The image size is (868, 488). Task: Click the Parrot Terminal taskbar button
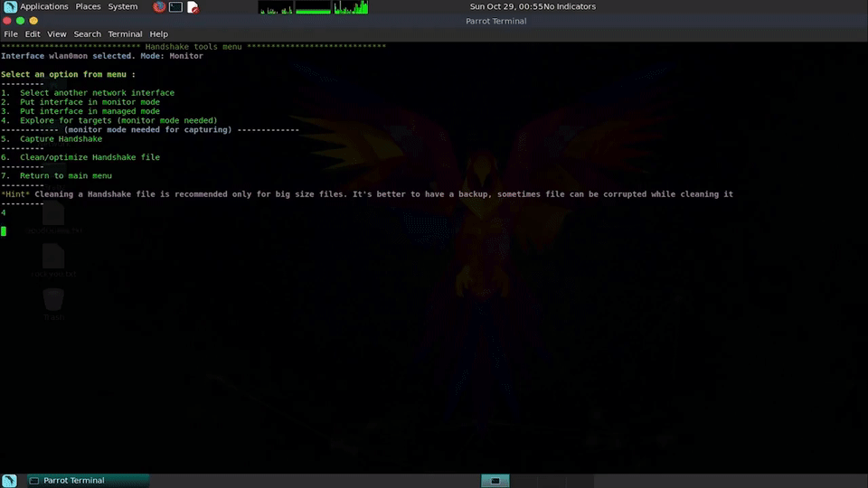(89, 480)
